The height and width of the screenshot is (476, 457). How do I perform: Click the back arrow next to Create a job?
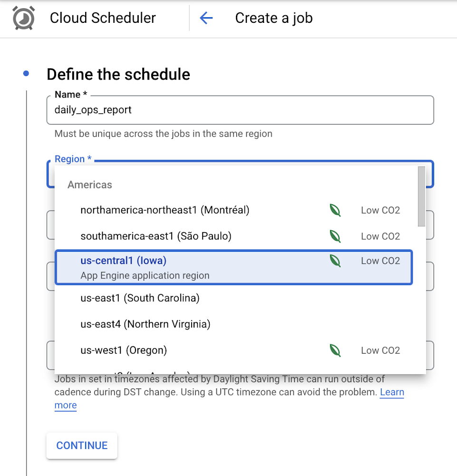coord(206,19)
